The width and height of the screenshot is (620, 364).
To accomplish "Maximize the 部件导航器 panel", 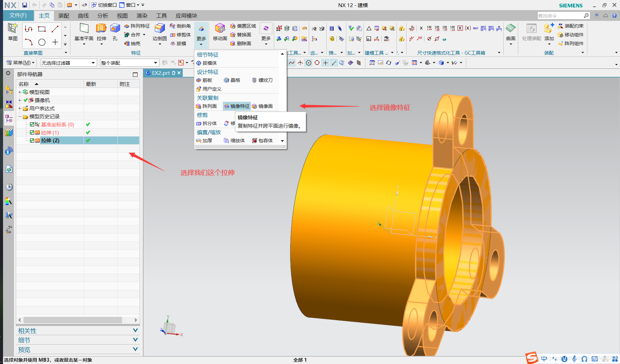I will coord(135,74).
